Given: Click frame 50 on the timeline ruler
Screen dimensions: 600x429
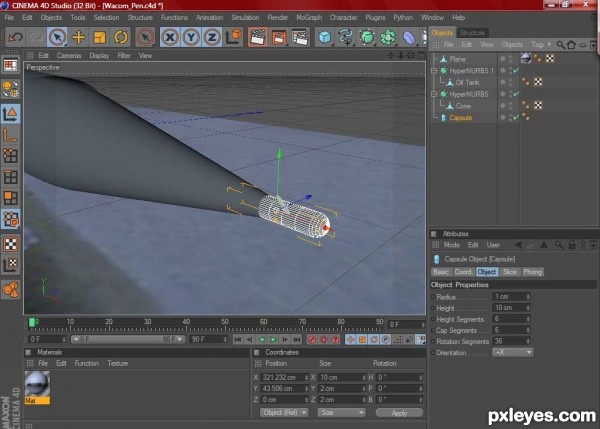Looking at the screenshot, I should (x=225, y=322).
